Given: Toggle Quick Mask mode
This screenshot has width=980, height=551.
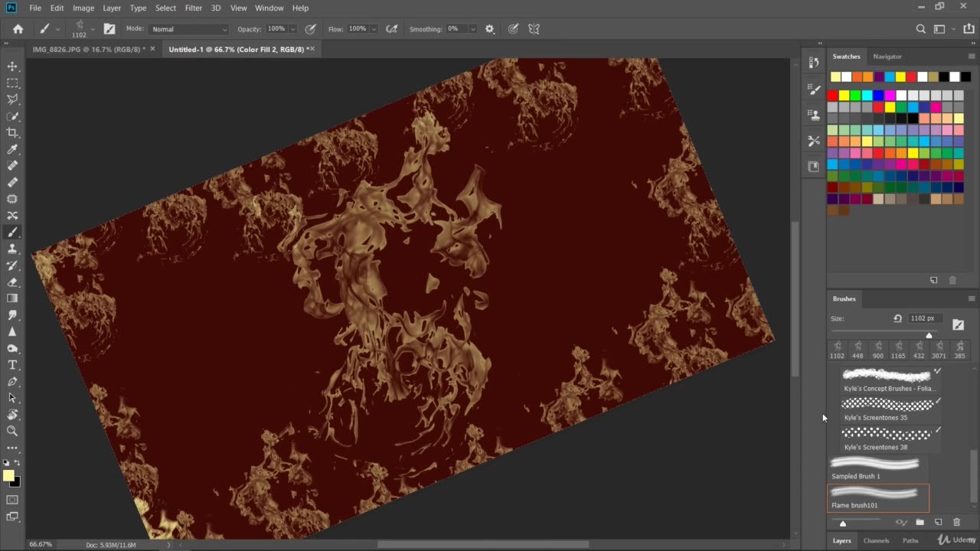Looking at the screenshot, I should [12, 500].
